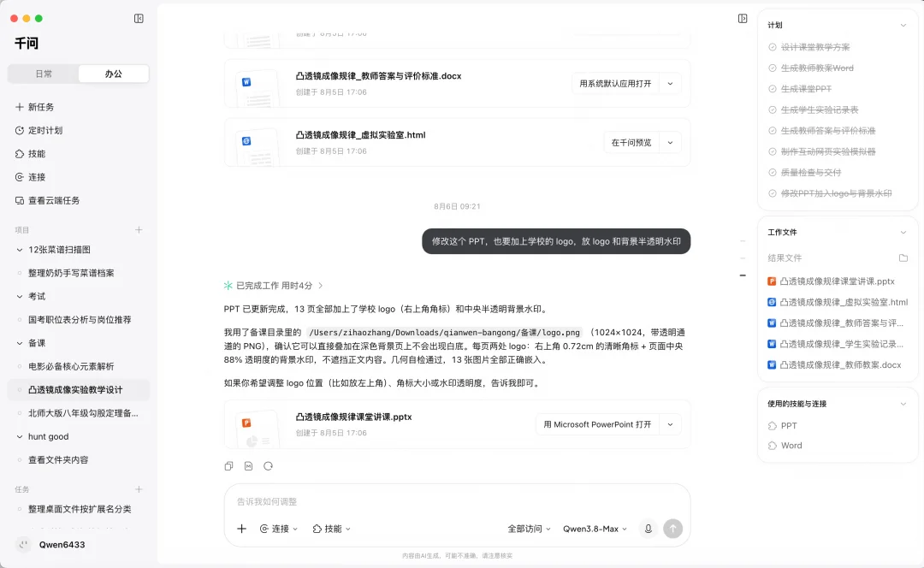924x568 pixels.
Task: Click the docx file icon of 教师答案与评价标准
Action: coord(246,82)
